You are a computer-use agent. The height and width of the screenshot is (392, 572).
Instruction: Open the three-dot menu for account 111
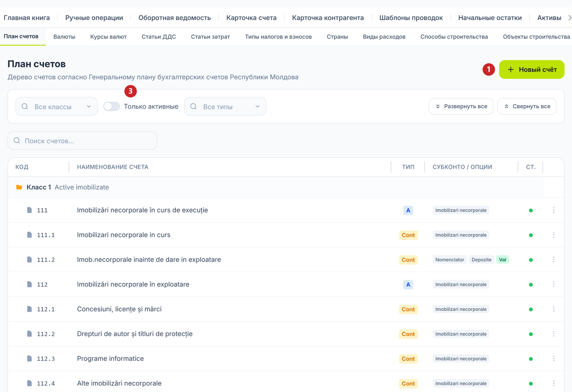click(x=554, y=210)
